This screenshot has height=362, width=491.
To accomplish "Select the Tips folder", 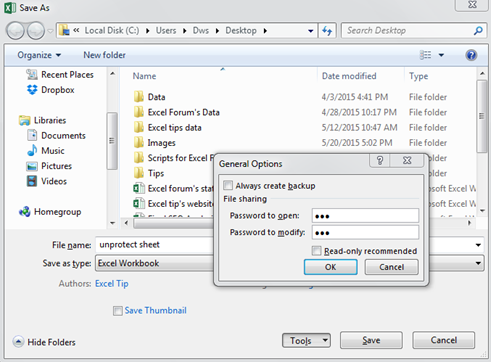I will 149,173.
